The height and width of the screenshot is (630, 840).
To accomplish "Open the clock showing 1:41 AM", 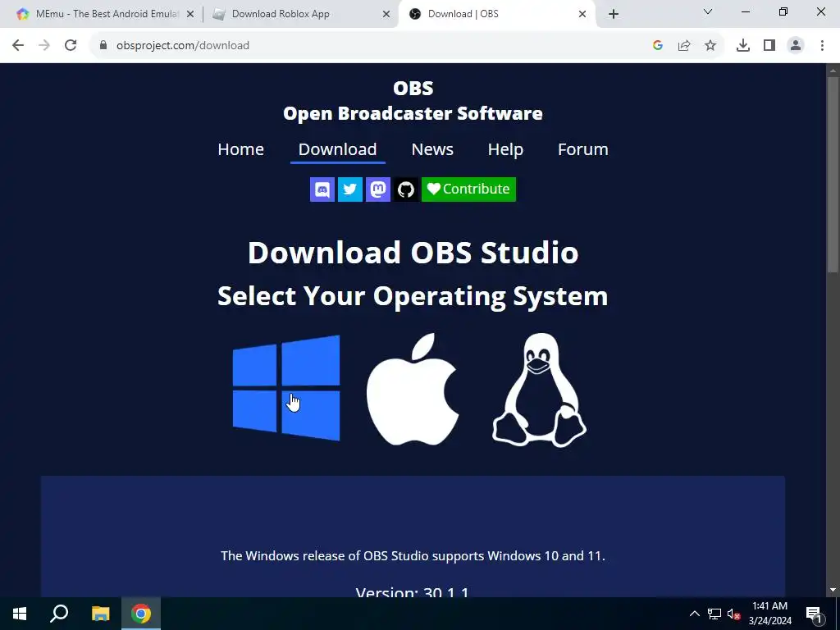I will pos(769,614).
